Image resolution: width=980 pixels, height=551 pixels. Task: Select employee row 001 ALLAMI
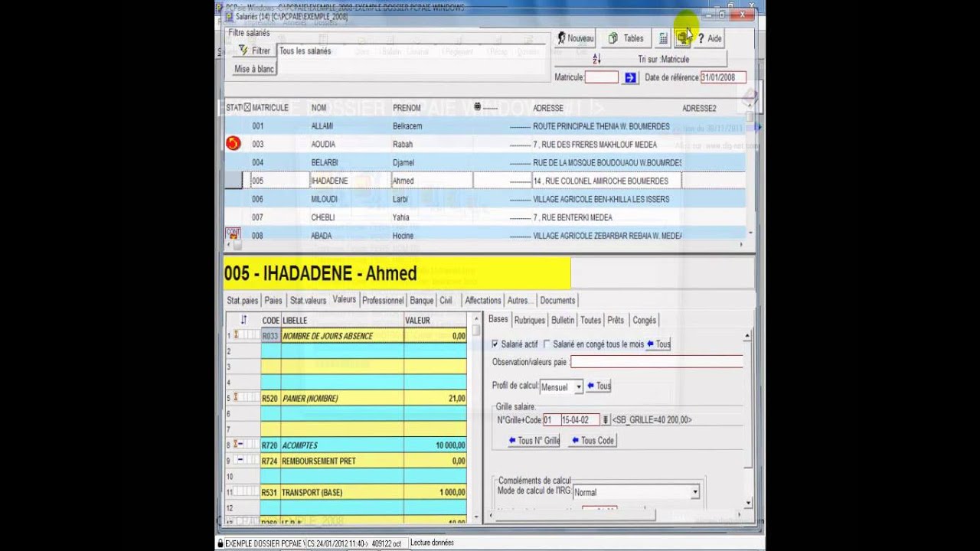pyautogui.click(x=485, y=126)
